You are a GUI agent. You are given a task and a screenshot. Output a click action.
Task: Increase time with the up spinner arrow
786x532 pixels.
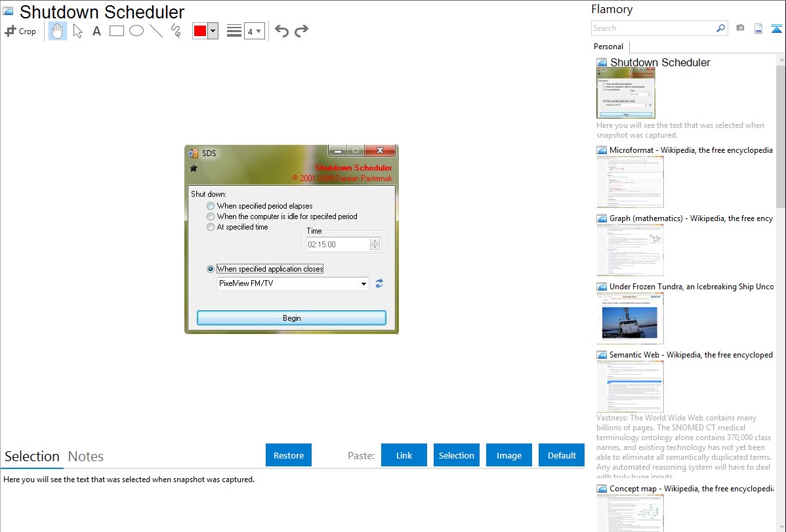375,241
